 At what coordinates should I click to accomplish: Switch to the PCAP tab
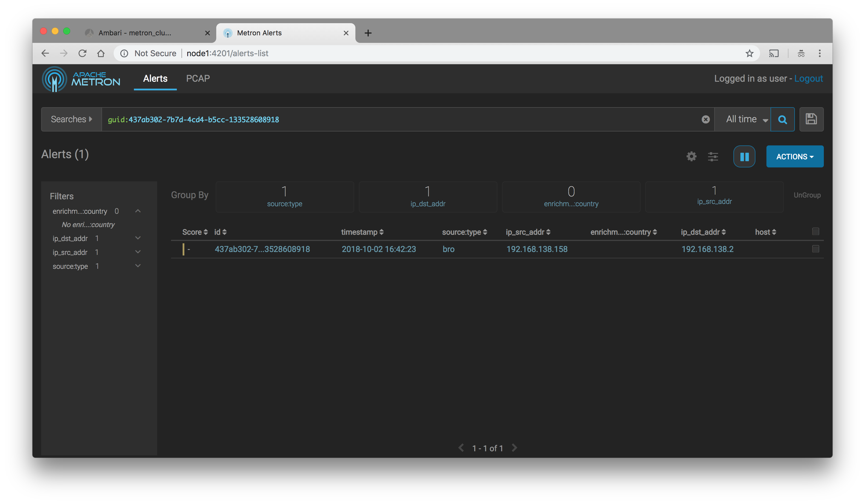tap(198, 78)
